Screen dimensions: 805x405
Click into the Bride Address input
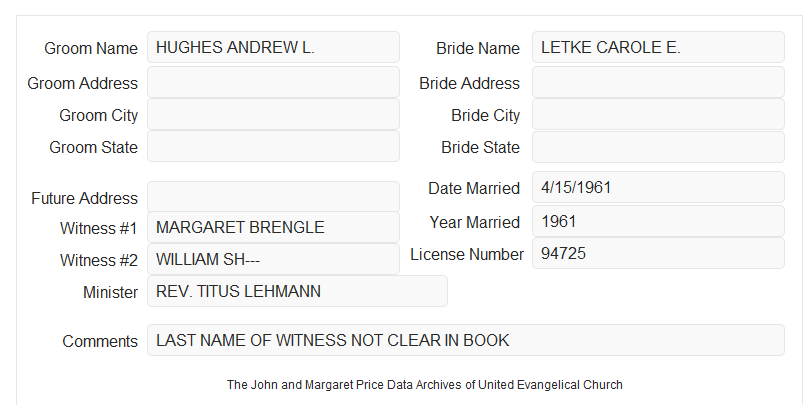coord(658,82)
